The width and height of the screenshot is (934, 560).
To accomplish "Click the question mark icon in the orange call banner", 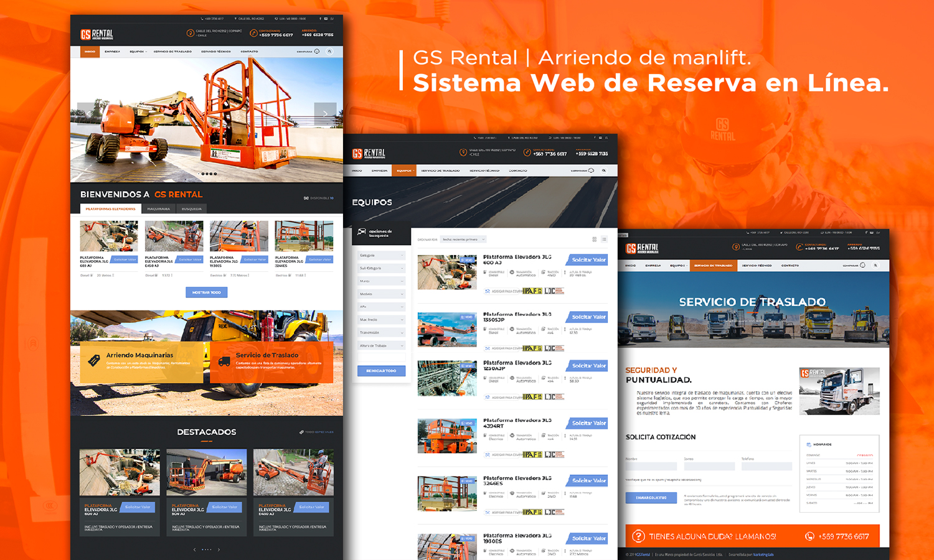I will pyautogui.click(x=638, y=536).
